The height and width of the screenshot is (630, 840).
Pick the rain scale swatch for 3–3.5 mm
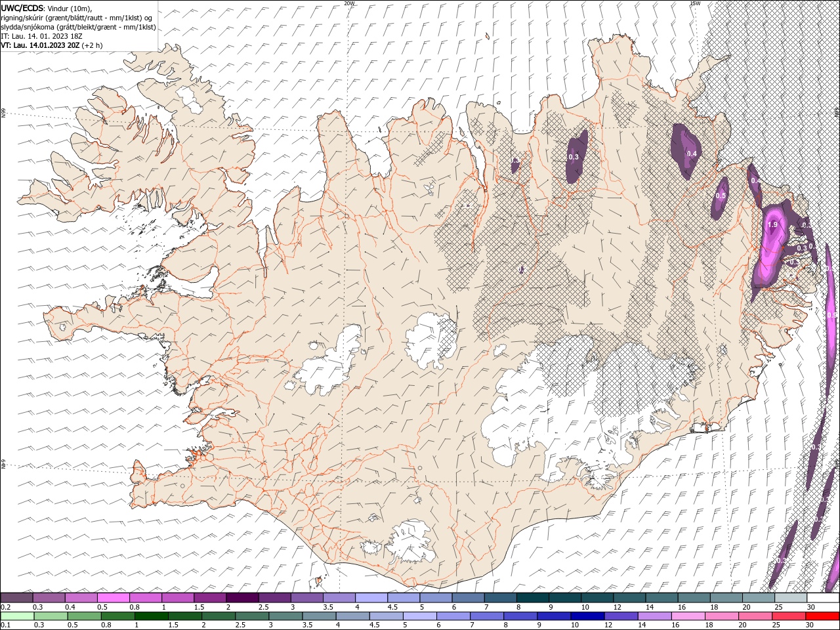pyautogui.click(x=285, y=616)
